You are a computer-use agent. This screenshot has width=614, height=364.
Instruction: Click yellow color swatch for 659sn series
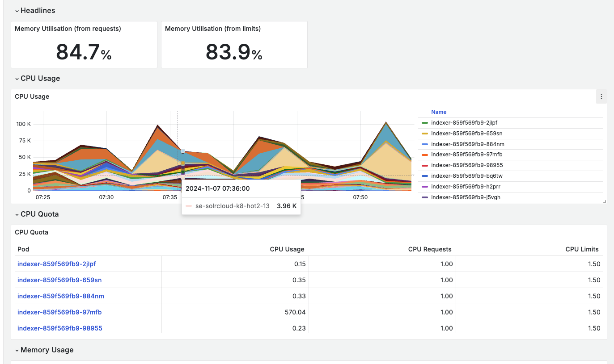click(x=425, y=133)
